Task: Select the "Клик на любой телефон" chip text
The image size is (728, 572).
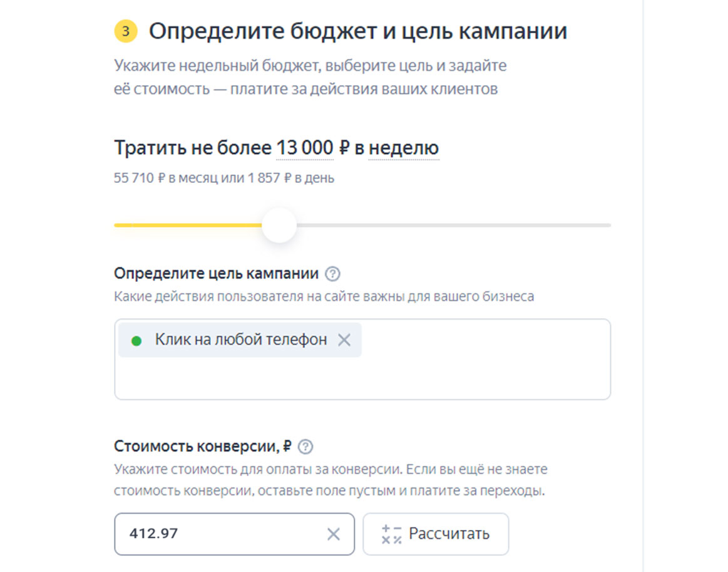Action: click(x=241, y=340)
